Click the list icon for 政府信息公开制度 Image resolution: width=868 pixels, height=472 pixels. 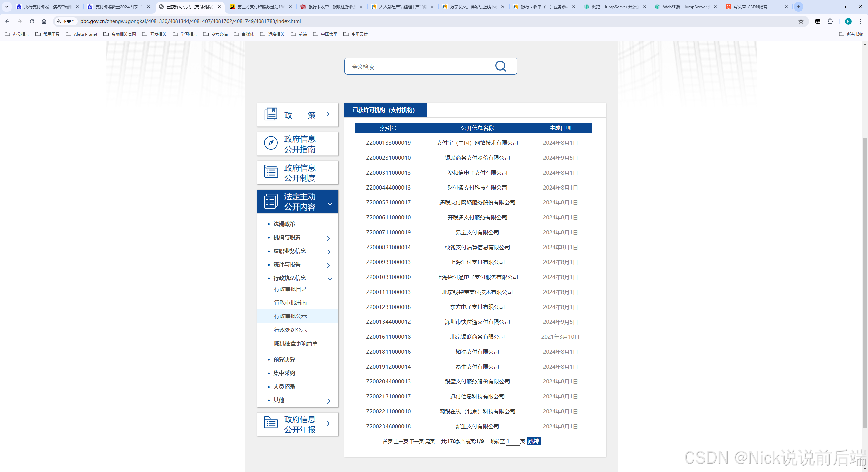[271, 172]
